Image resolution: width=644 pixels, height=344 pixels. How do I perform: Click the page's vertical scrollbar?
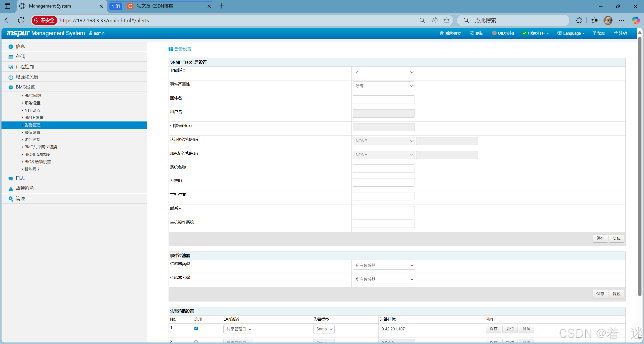(x=640, y=166)
